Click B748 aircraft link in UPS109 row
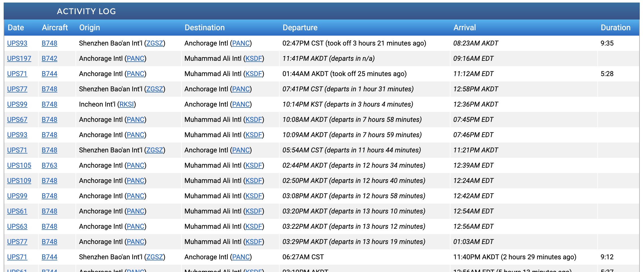The image size is (644, 272). click(x=49, y=181)
